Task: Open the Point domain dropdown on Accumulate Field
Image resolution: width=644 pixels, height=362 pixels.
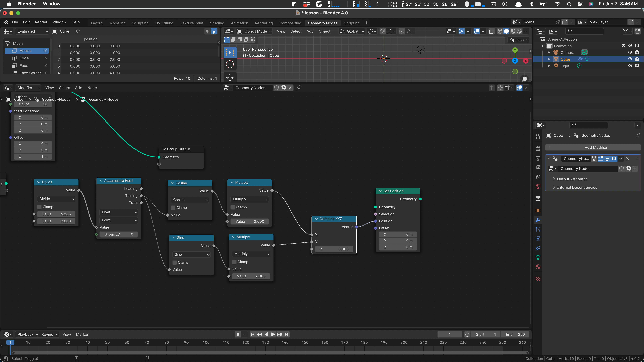Action: coord(119,220)
